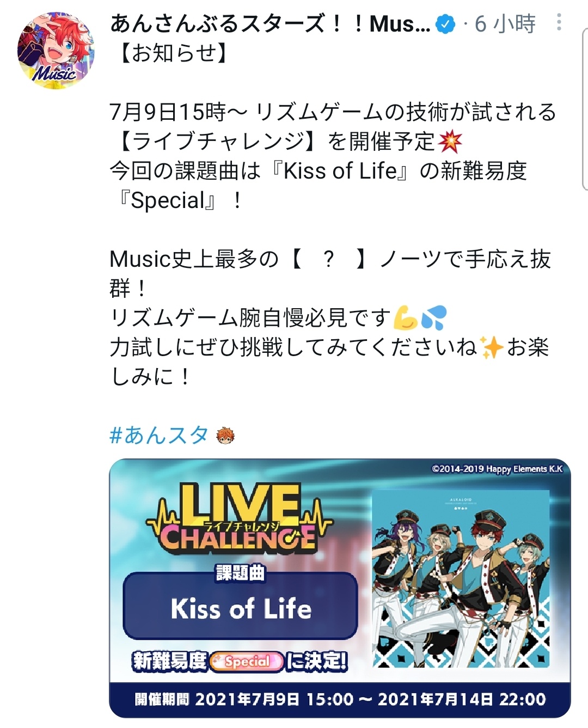
Task: Open the Live Challenge announcement image
Action: [340, 588]
